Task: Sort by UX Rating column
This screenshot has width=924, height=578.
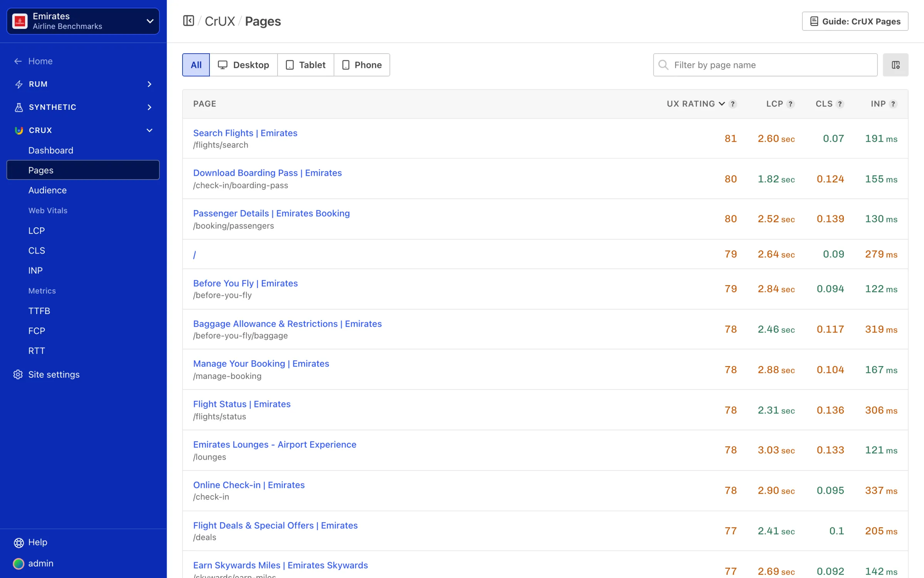Action: click(696, 104)
